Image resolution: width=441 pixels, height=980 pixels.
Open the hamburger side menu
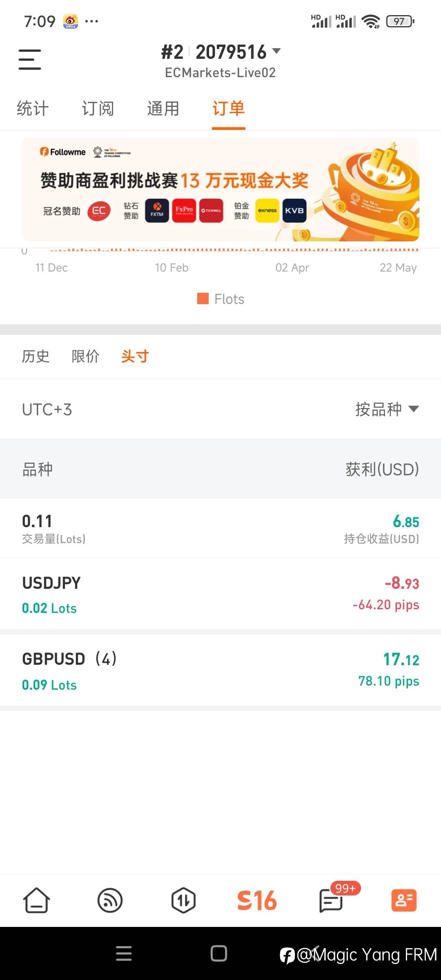pyautogui.click(x=30, y=59)
